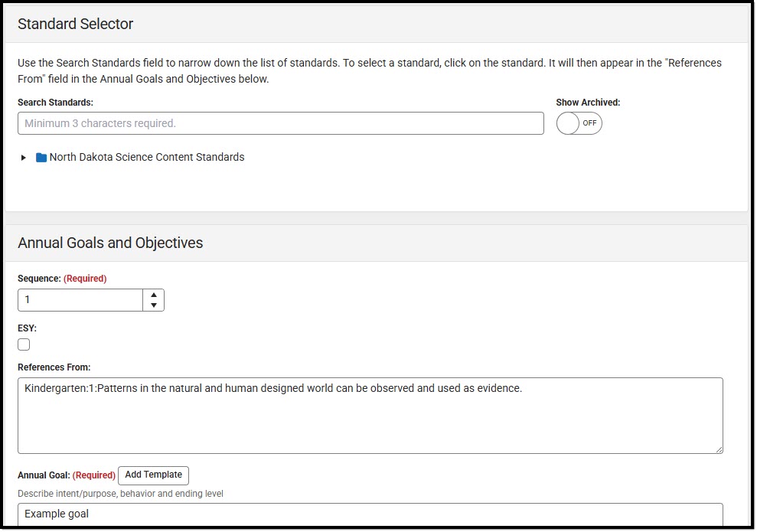Decrement Sequence with the down arrow
The width and height of the screenshot is (757, 532).
153,305
